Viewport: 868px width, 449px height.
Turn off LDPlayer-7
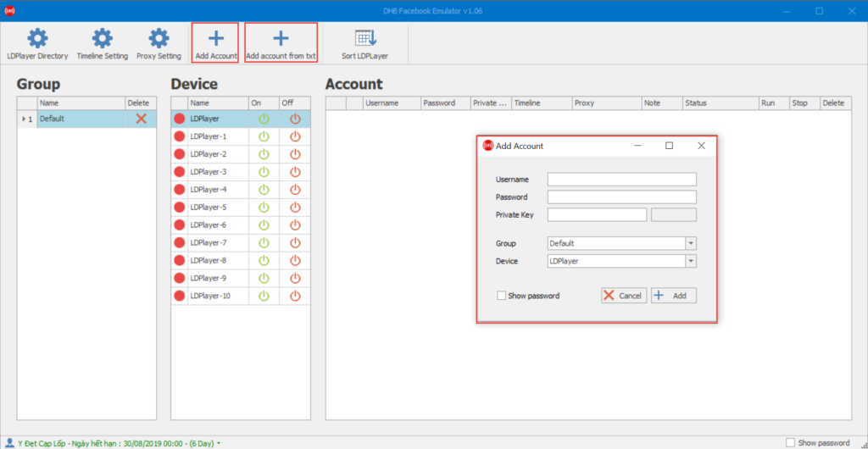295,242
